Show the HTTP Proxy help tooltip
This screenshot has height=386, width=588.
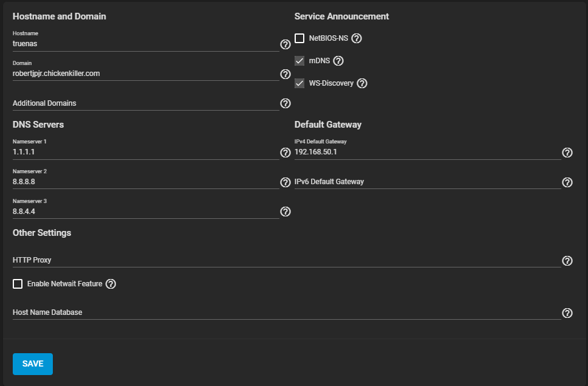click(x=567, y=261)
